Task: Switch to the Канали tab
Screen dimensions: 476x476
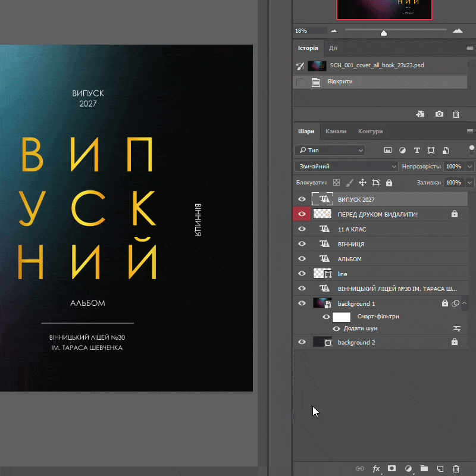Action: point(336,131)
